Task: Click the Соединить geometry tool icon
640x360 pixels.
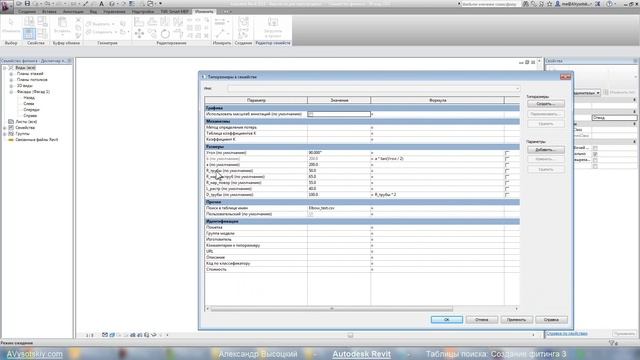Action: tap(89, 32)
